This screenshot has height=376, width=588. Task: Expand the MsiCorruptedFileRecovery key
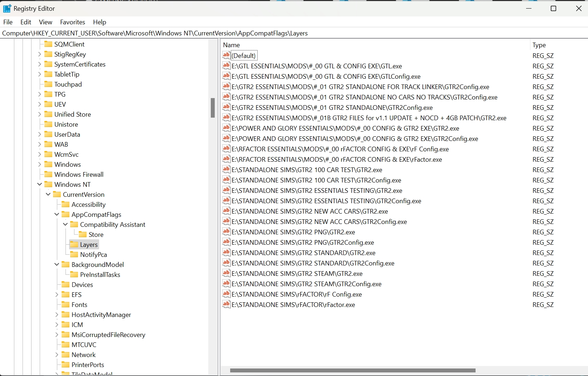click(57, 335)
